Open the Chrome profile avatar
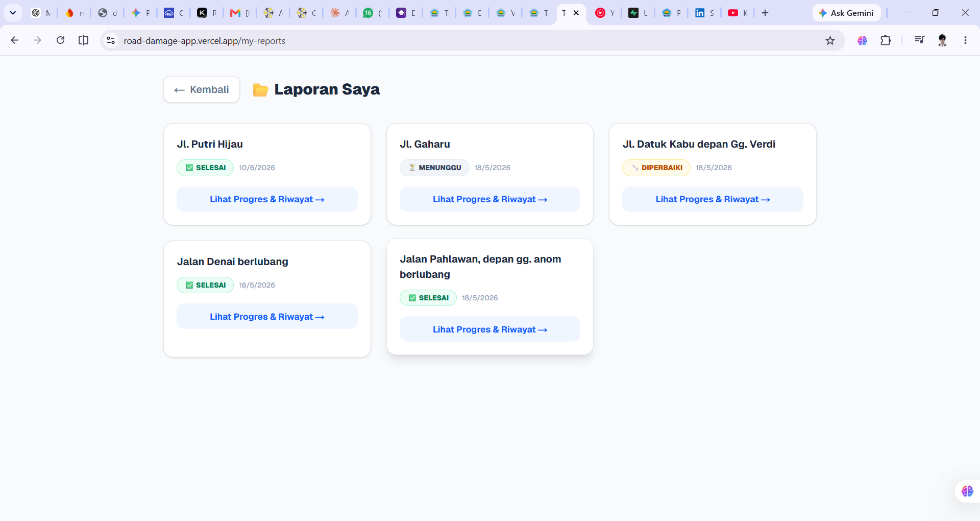Viewport: 980px width, 521px height. [x=942, y=40]
